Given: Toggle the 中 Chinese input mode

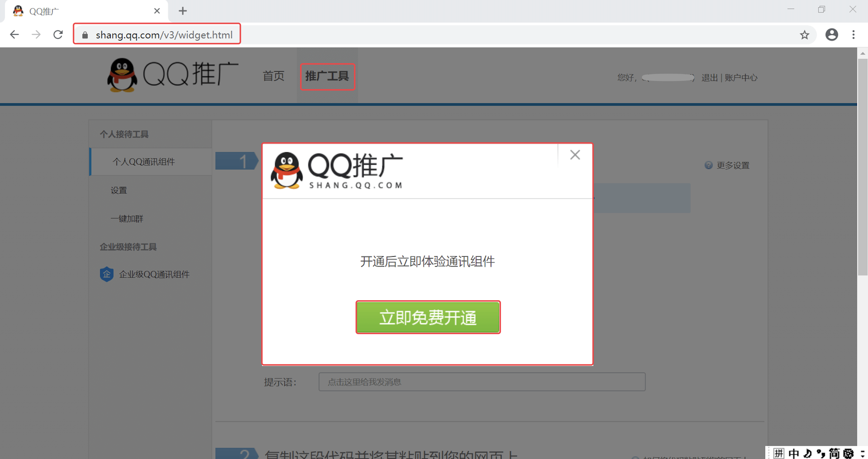Looking at the screenshot, I should pyautogui.click(x=794, y=453).
